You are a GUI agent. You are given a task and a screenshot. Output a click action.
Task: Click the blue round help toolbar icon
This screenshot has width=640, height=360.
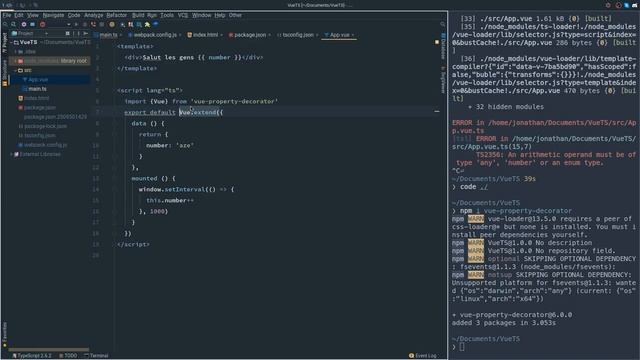156,24
